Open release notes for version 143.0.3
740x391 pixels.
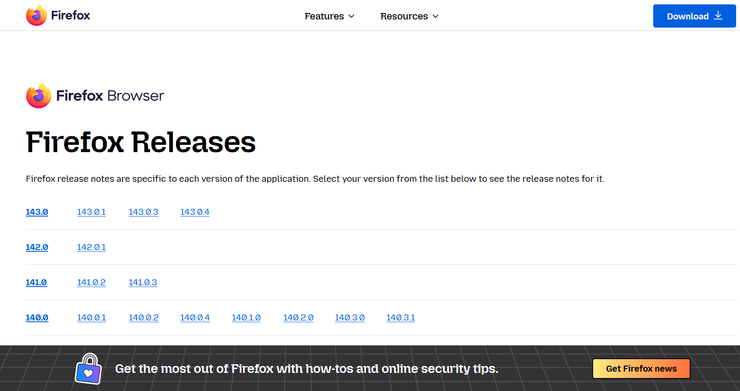point(143,212)
